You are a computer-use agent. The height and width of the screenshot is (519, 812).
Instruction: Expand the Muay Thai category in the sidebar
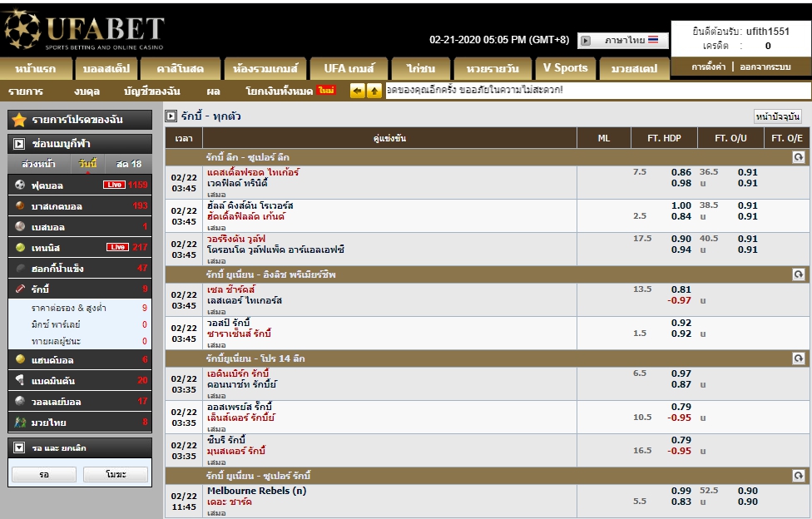80,423
